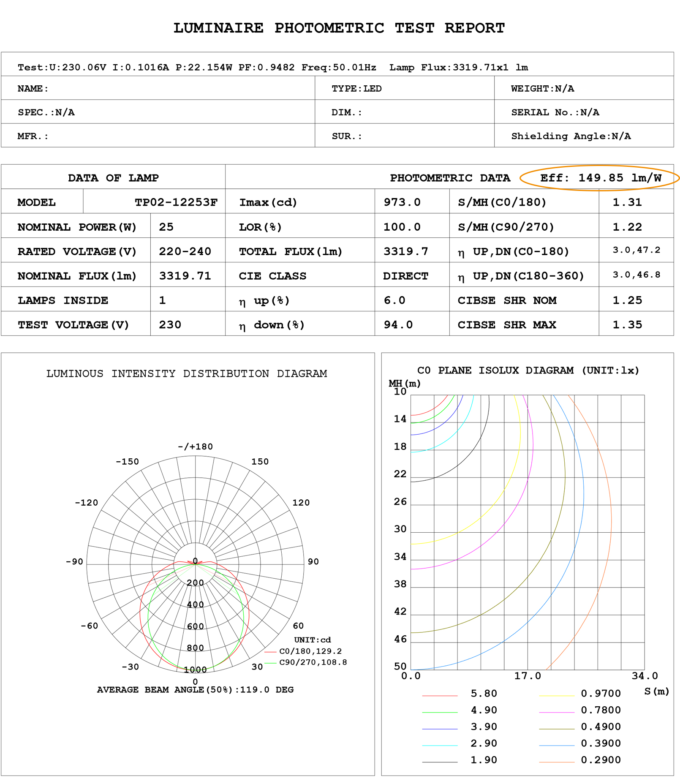Screen dimensions: 680x784
Task: Click the SPEC.:N/A field
Action: 46,112
